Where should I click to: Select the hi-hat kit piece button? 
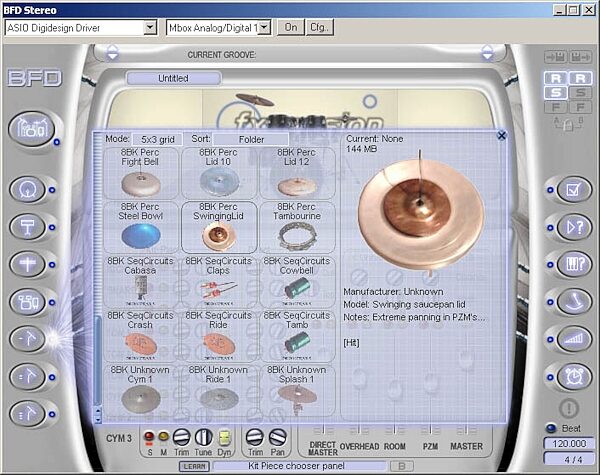28,264
